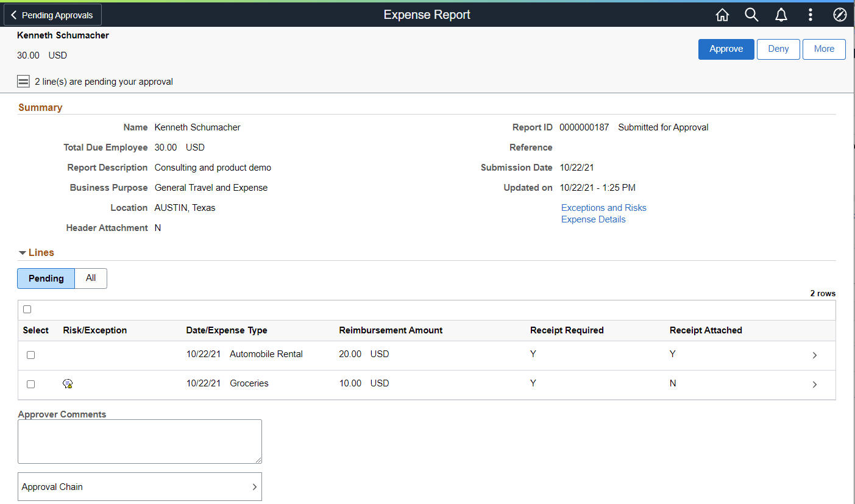855x504 pixels.
Task: Open the Home page icon
Action: (x=722, y=15)
